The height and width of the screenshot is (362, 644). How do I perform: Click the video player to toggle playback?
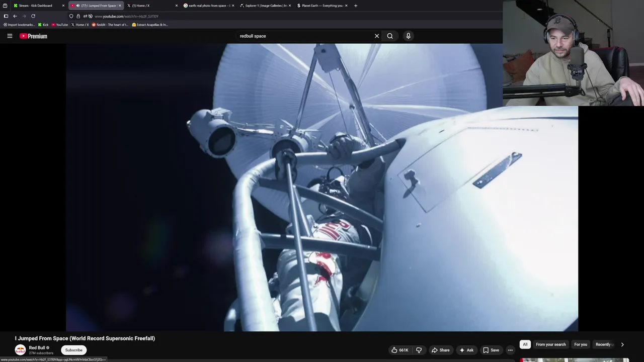pos(322,187)
